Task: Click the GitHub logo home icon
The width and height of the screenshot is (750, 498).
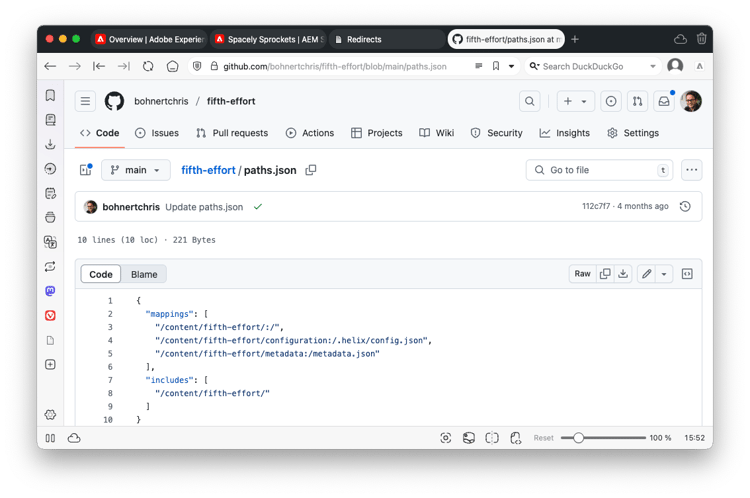Action: [x=114, y=101]
